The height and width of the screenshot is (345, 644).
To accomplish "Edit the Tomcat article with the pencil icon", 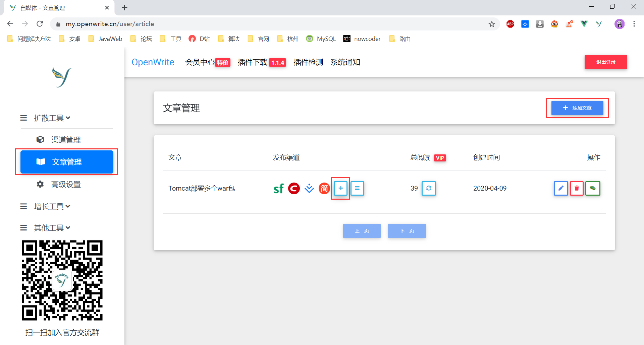I will 560,188.
